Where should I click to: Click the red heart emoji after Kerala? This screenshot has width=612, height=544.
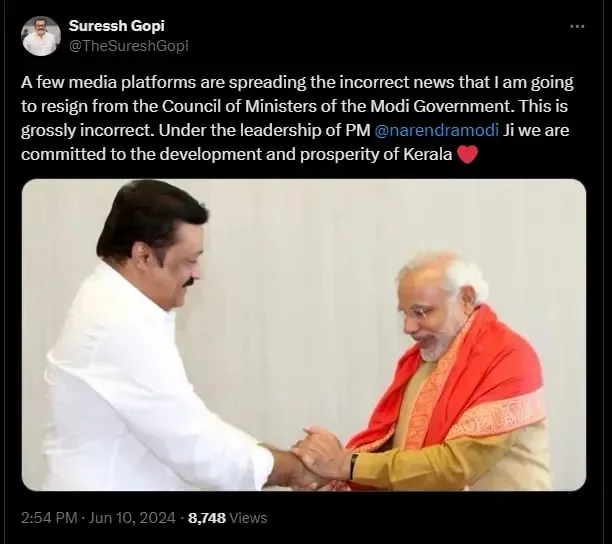(467, 155)
